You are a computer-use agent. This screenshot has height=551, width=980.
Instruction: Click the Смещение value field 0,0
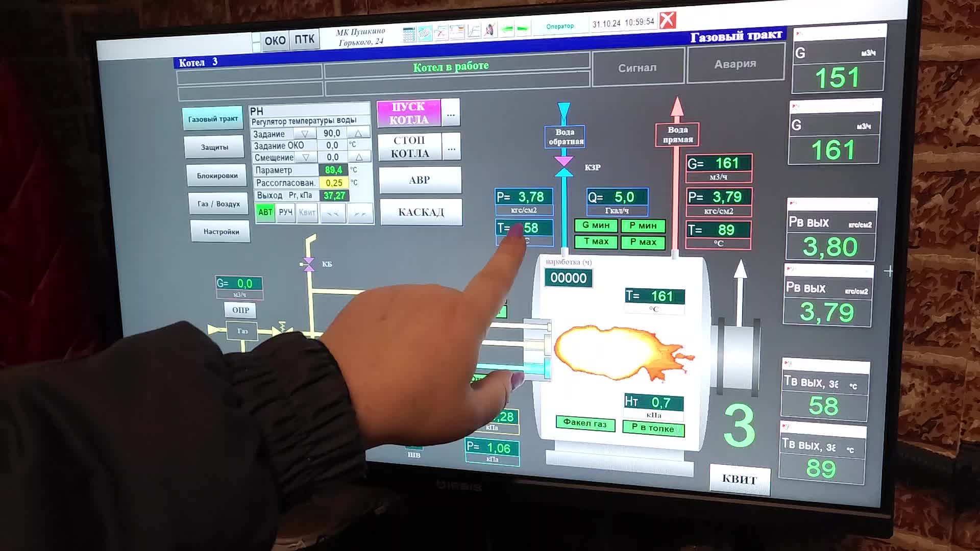pos(333,157)
